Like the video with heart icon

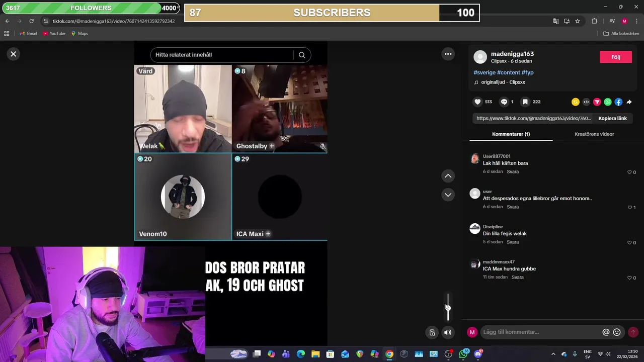click(477, 102)
